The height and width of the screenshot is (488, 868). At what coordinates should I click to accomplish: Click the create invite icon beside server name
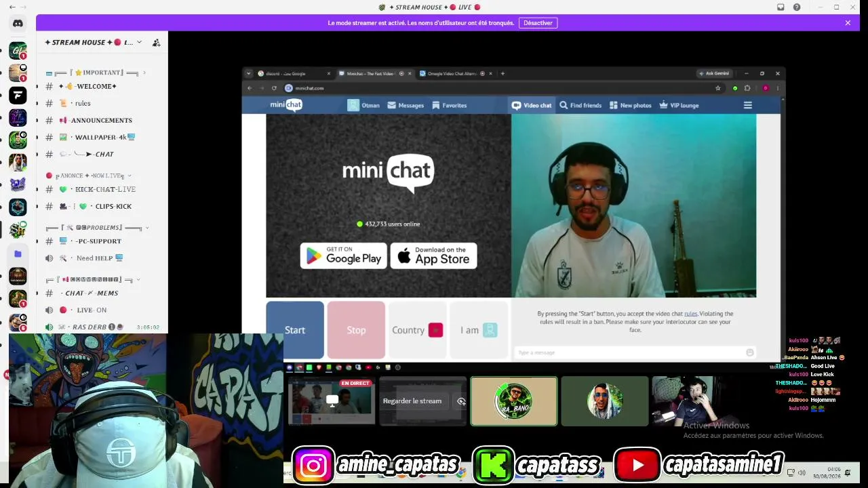click(157, 43)
